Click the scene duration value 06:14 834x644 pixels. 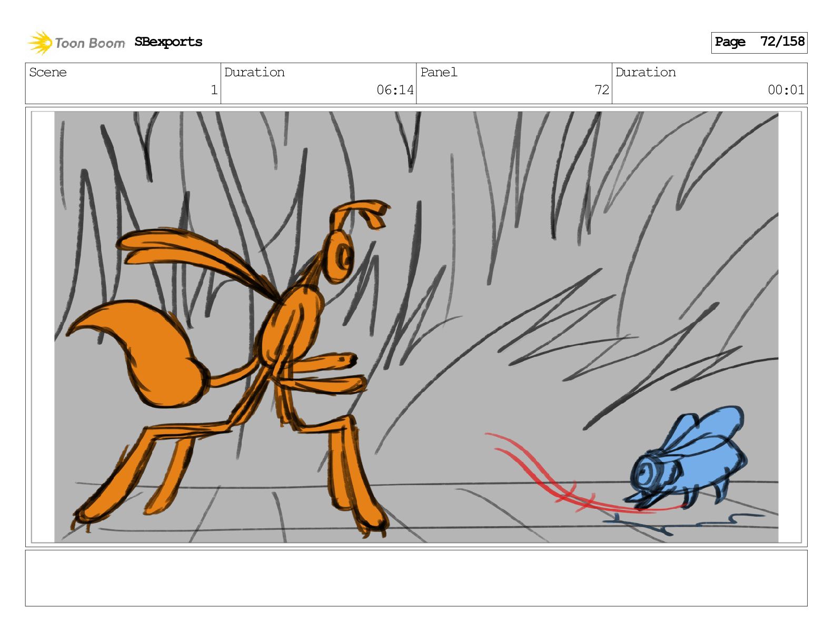(395, 90)
